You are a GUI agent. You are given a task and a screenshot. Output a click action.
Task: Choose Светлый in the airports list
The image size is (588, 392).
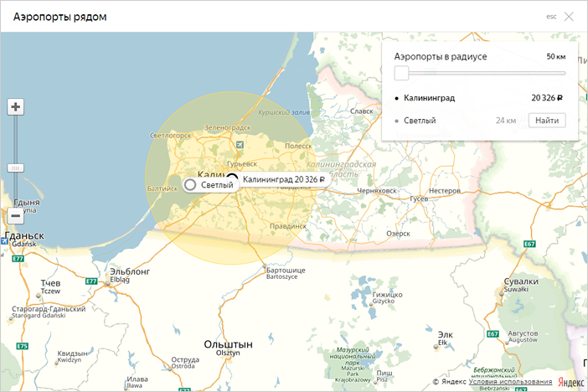[420, 121]
